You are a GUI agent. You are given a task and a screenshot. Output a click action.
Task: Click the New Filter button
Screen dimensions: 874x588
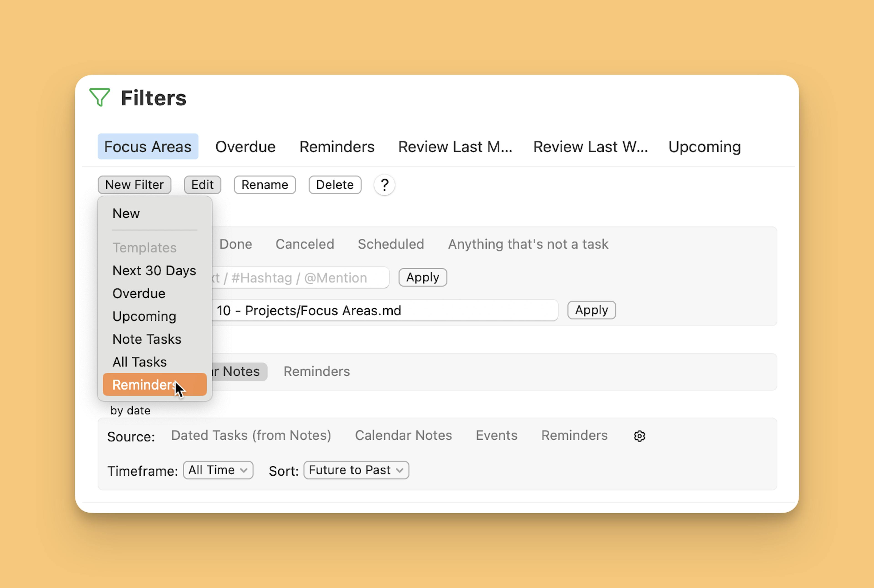134,184
